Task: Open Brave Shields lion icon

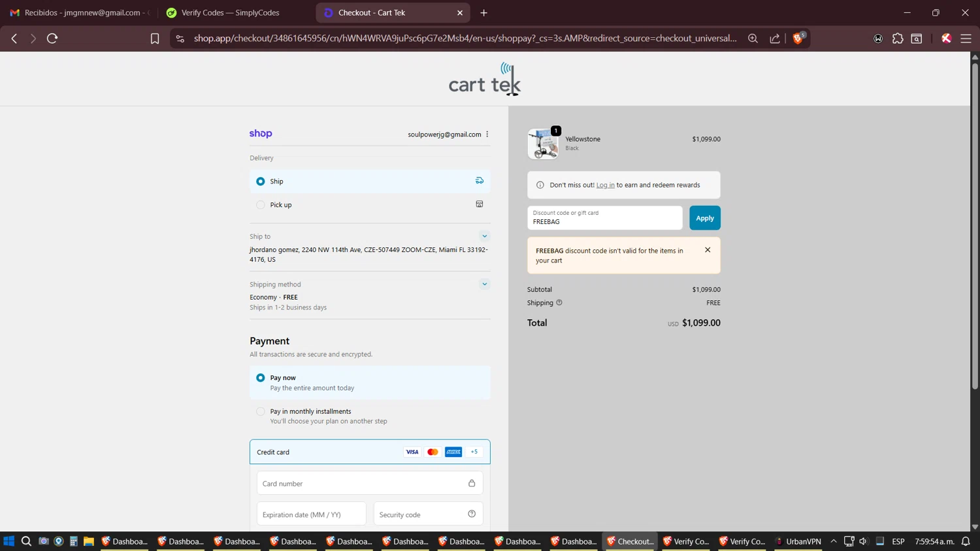Action: pos(798,38)
